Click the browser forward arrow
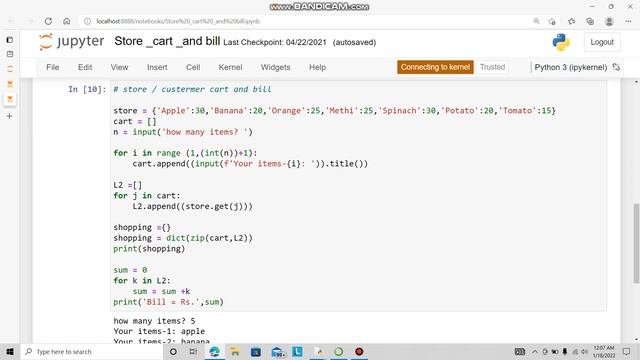 point(30,21)
